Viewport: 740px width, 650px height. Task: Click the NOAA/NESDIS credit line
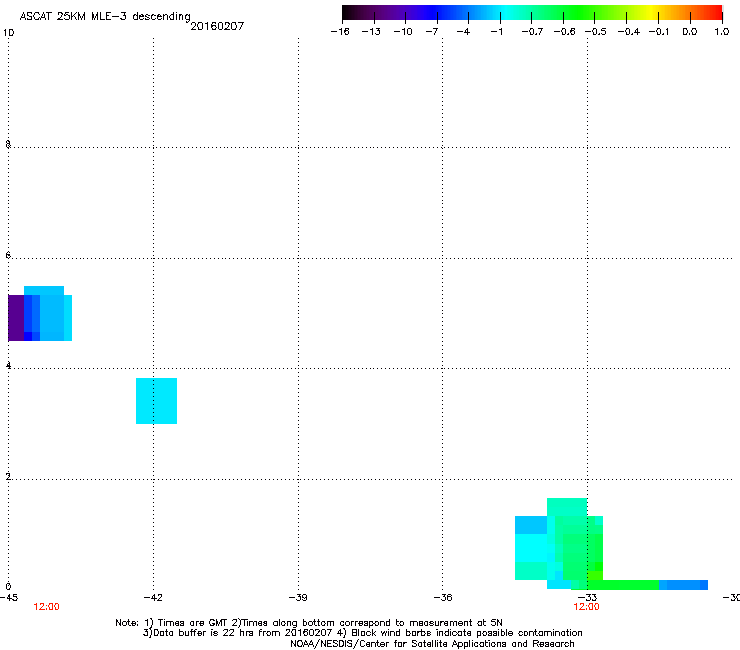[432, 644]
